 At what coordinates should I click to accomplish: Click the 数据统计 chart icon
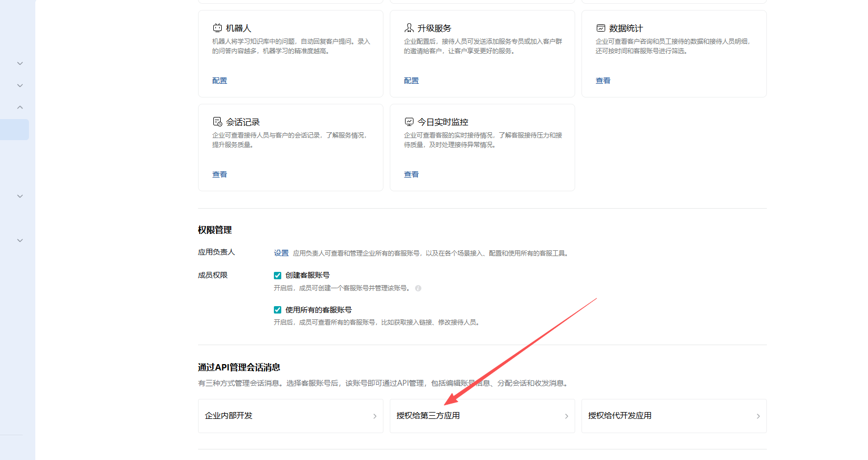601,28
